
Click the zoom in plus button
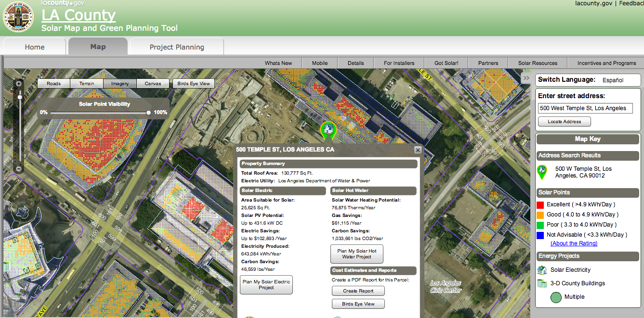19,84
